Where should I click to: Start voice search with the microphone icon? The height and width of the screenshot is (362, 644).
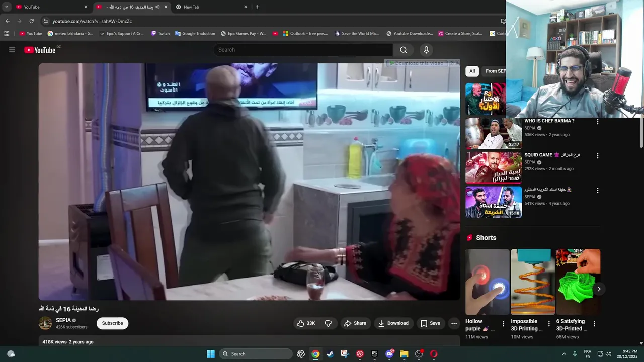426,50
